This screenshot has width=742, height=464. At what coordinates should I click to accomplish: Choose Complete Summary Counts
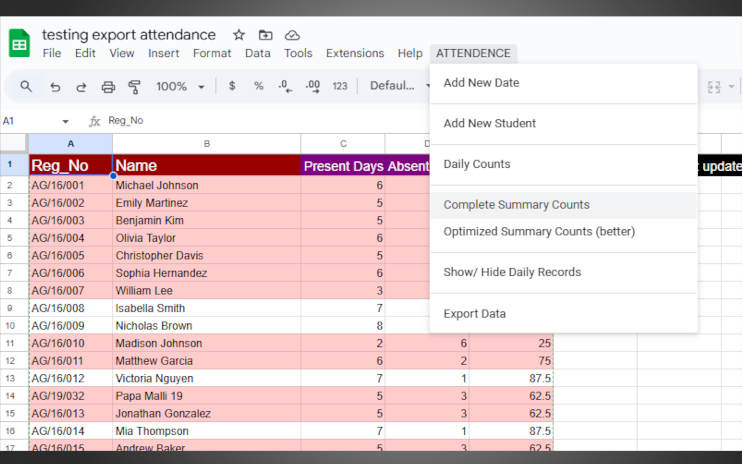point(563,205)
